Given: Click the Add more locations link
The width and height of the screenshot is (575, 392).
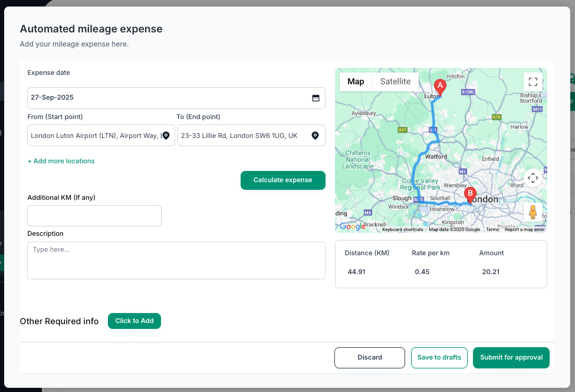Looking at the screenshot, I should [61, 161].
